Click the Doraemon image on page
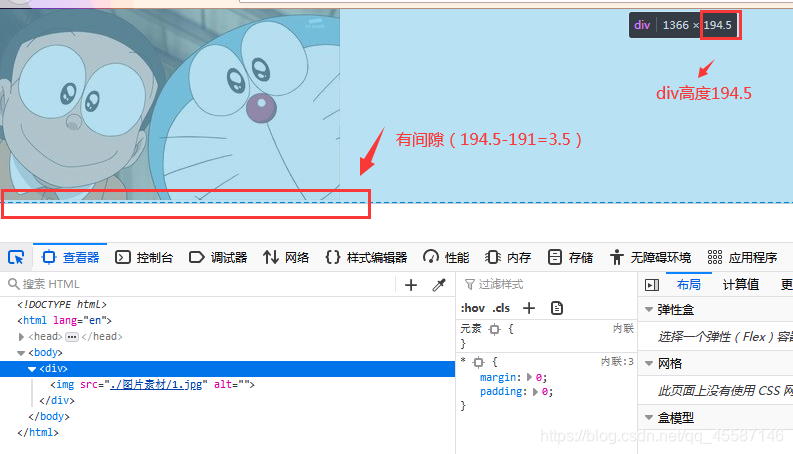 click(x=170, y=104)
